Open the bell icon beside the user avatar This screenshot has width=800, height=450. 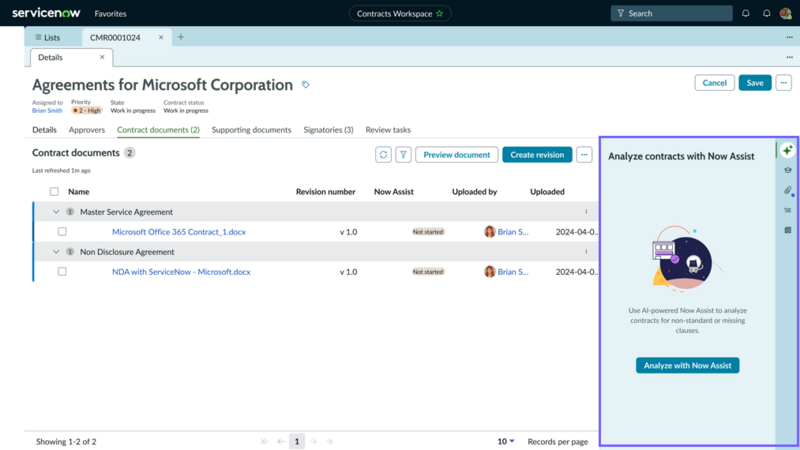coord(766,13)
